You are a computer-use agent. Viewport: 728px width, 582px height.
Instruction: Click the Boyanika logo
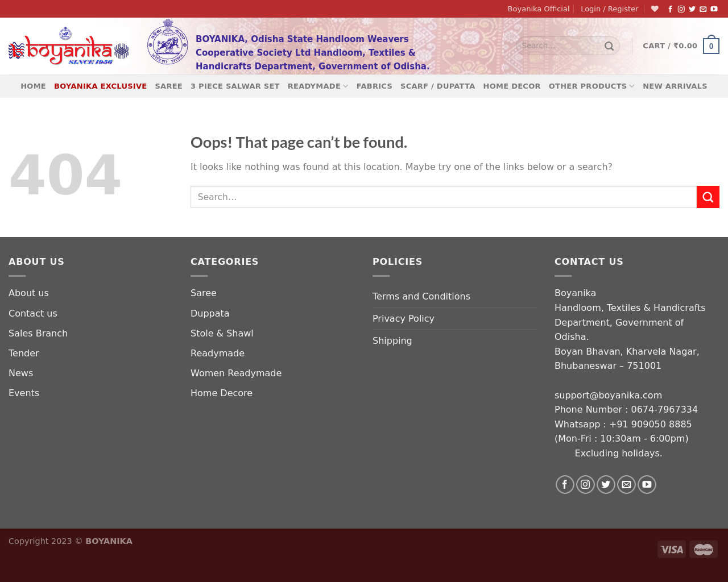coord(68,46)
